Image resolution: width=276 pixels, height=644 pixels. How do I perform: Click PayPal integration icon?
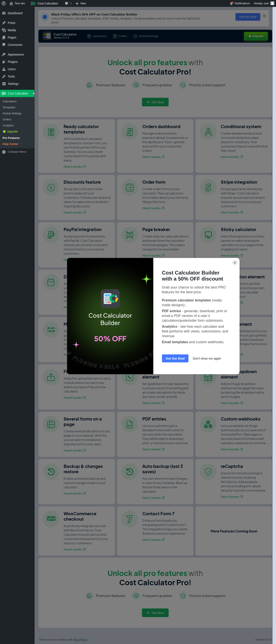point(51,235)
